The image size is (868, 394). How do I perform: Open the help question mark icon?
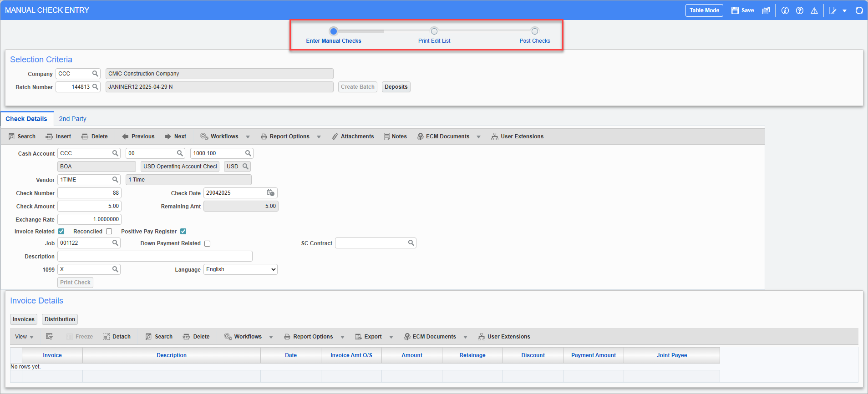[x=800, y=10]
